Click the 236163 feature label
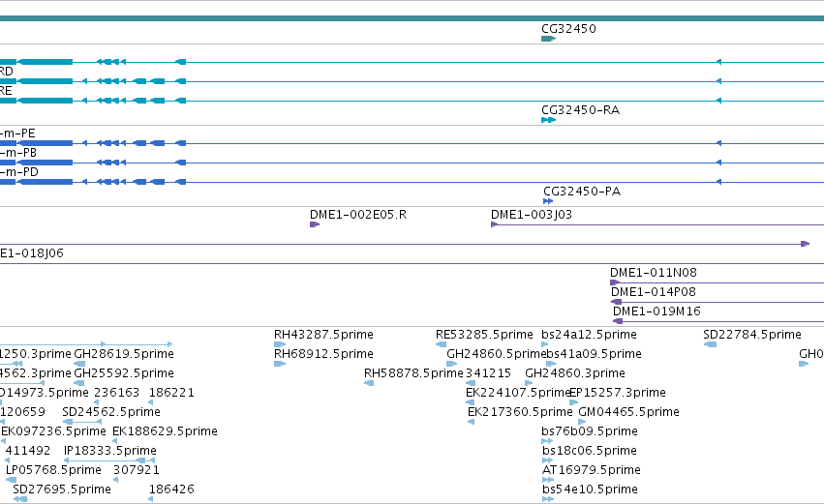The image size is (824, 504). pos(116,393)
